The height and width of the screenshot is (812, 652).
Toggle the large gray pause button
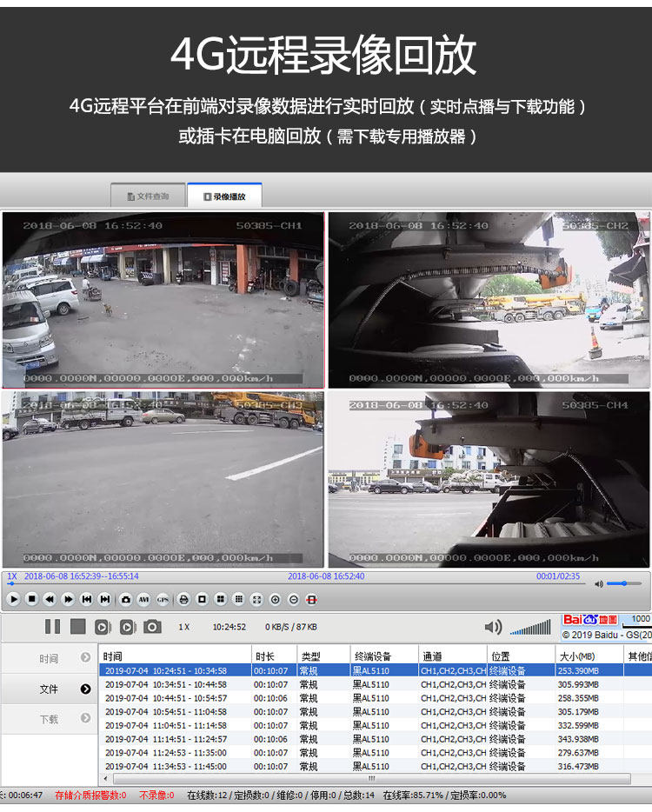click(x=52, y=627)
